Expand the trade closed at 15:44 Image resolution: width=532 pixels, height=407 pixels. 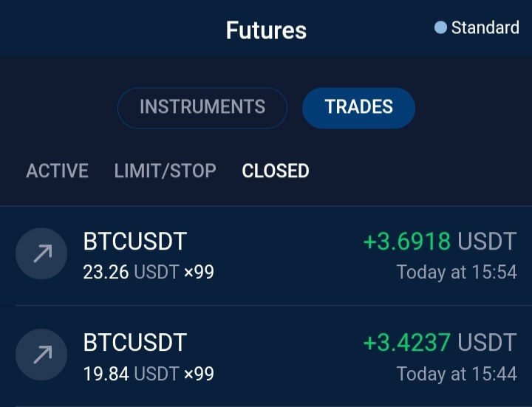(266, 356)
